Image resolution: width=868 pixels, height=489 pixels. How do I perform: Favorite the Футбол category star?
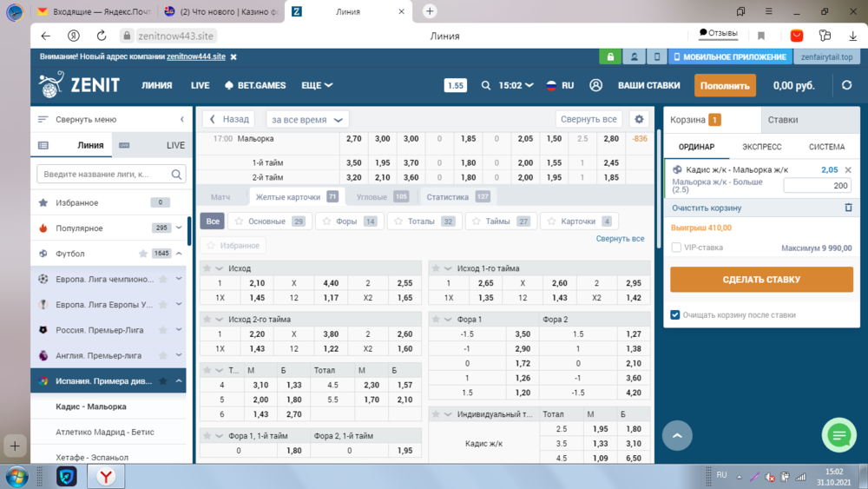[x=143, y=254]
